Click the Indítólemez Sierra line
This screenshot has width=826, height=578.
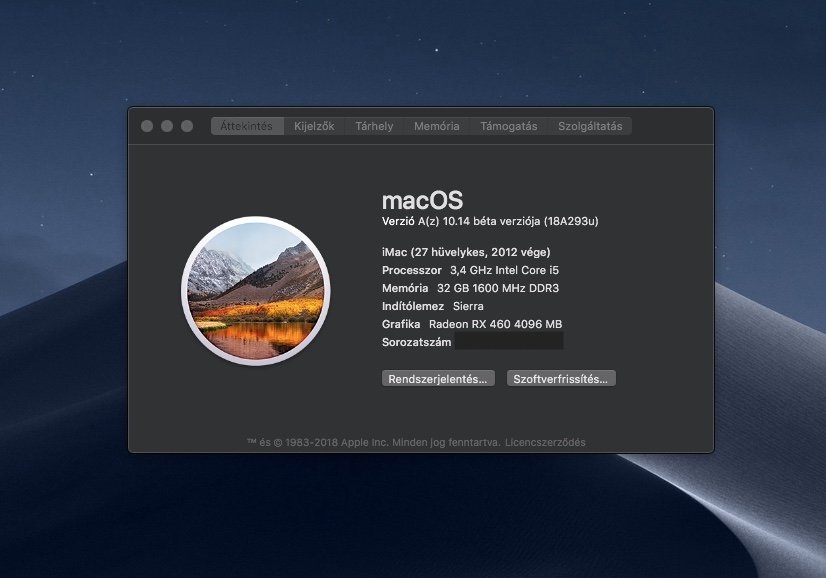tap(432, 306)
